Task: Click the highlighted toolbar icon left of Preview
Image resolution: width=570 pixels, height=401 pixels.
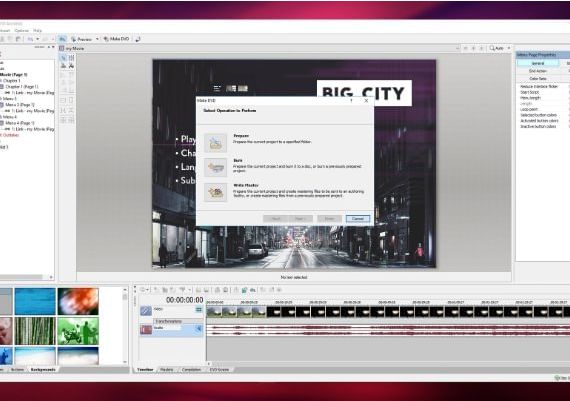Action: (63, 39)
